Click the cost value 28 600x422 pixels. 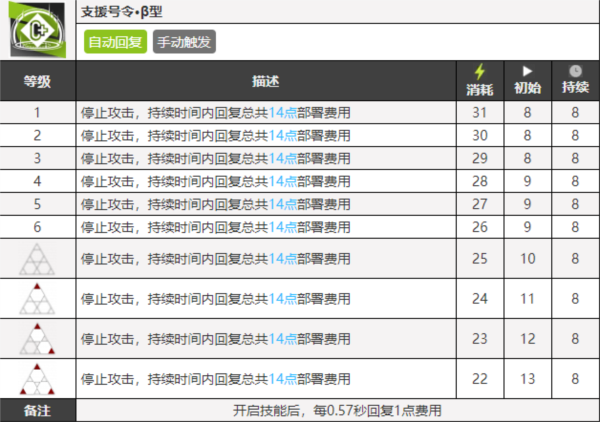(480, 181)
